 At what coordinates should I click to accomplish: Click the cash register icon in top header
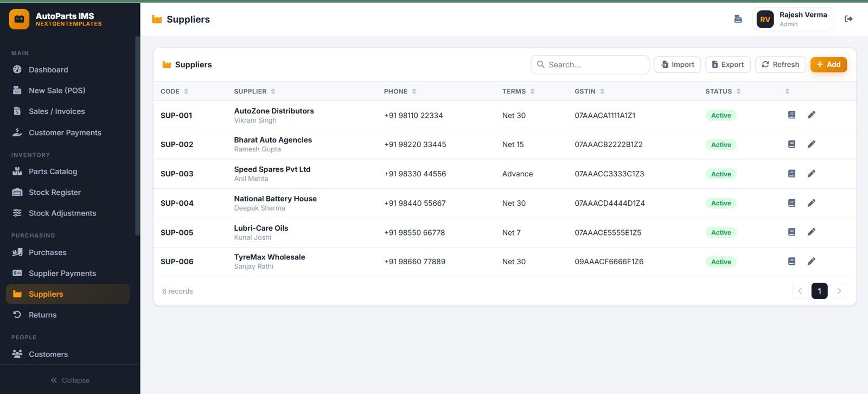[738, 19]
